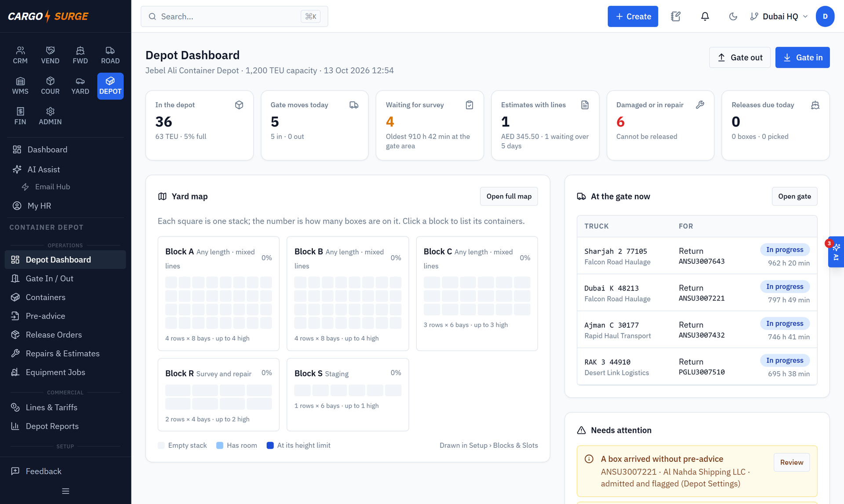The image size is (844, 504).
Task: Click the blue Create button
Action: click(633, 16)
